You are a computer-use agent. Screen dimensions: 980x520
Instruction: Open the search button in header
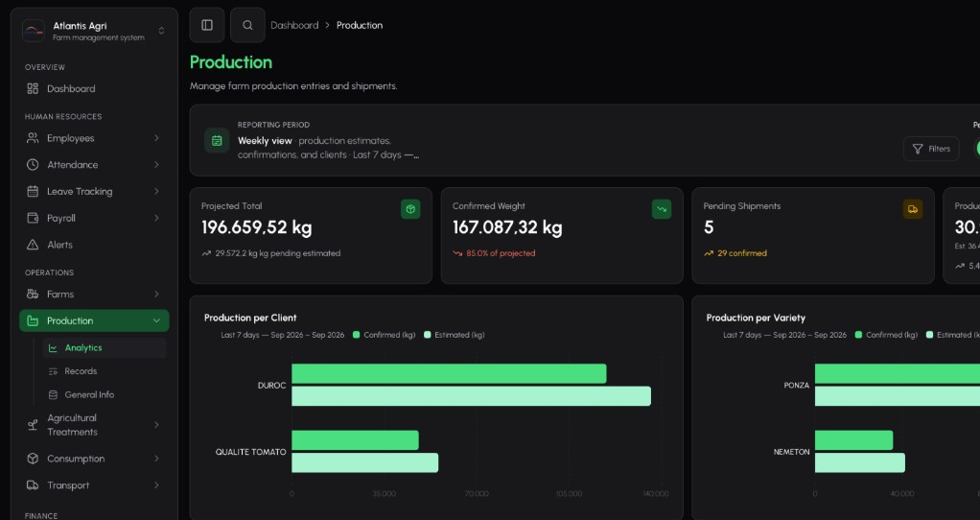[x=247, y=25]
